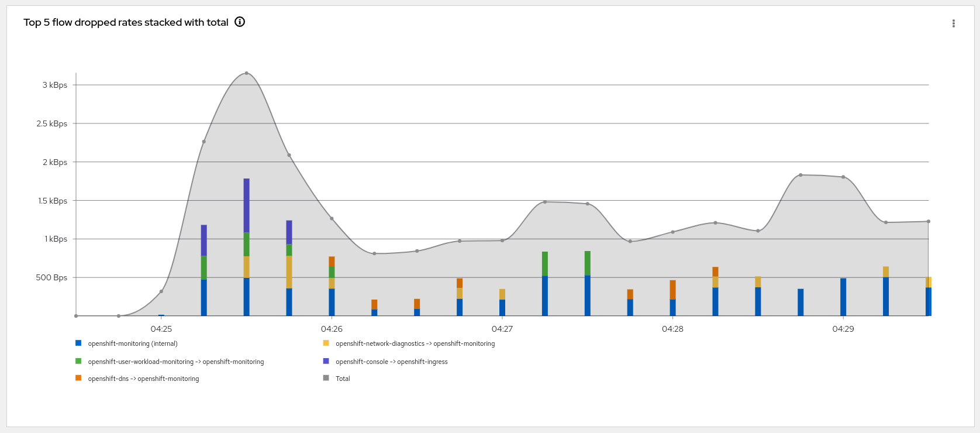Select the openshift-user-workload-monitoring legend label
980x433 pixels.
point(175,362)
